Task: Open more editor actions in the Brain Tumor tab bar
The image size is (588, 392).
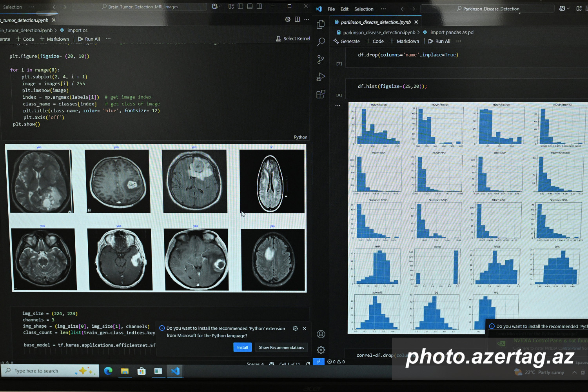Action: point(307,19)
